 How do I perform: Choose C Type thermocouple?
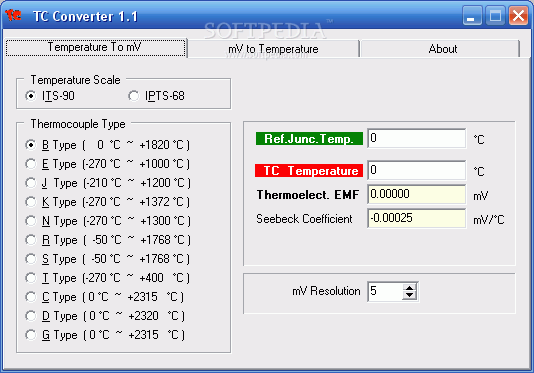(x=105, y=297)
